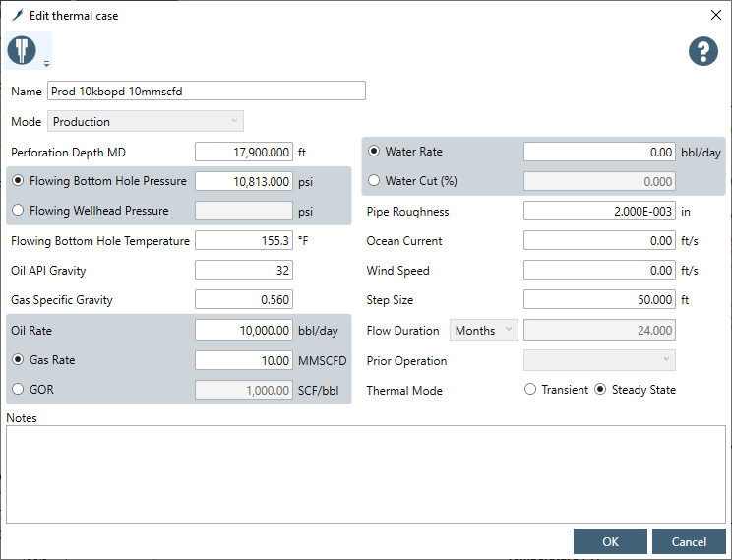
Task: Open the Prior Operation dropdown
Action: coord(599,360)
